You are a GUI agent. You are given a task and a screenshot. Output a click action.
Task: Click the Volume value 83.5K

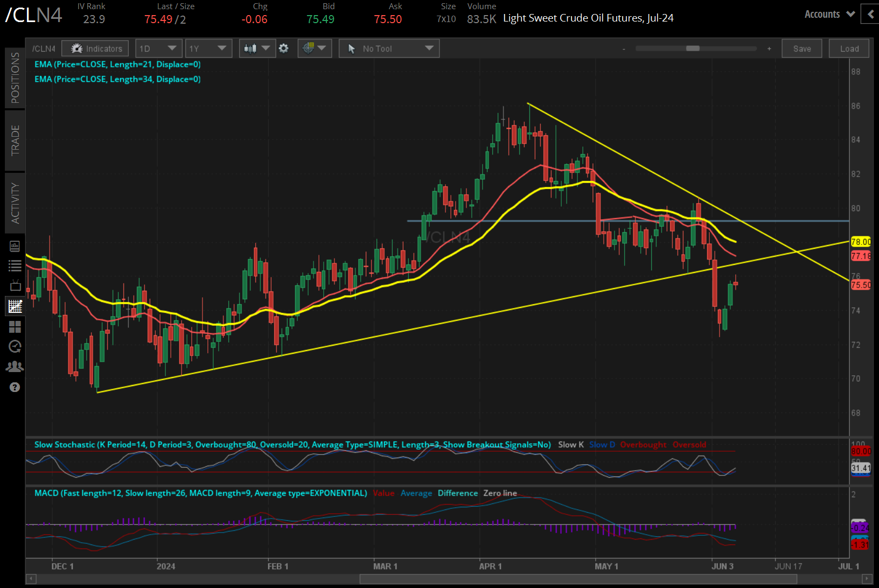point(482,19)
